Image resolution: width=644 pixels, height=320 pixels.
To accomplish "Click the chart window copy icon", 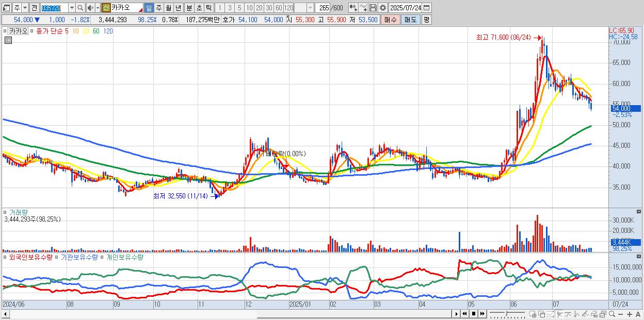I will point(603,314).
